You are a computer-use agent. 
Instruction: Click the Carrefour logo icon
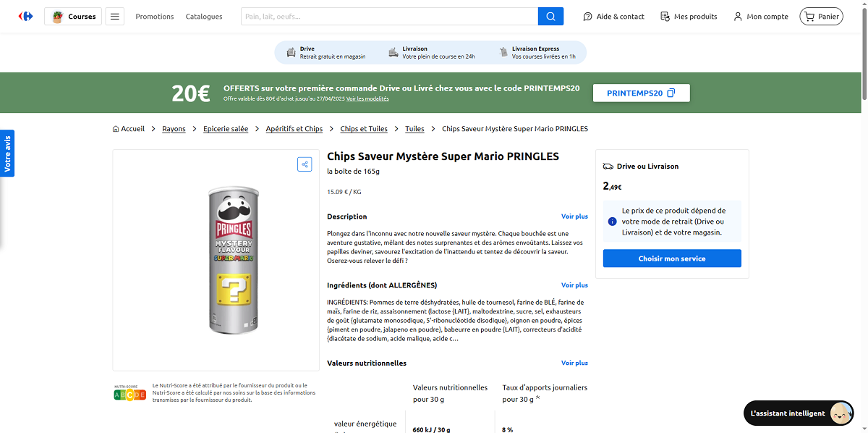pyautogui.click(x=26, y=16)
